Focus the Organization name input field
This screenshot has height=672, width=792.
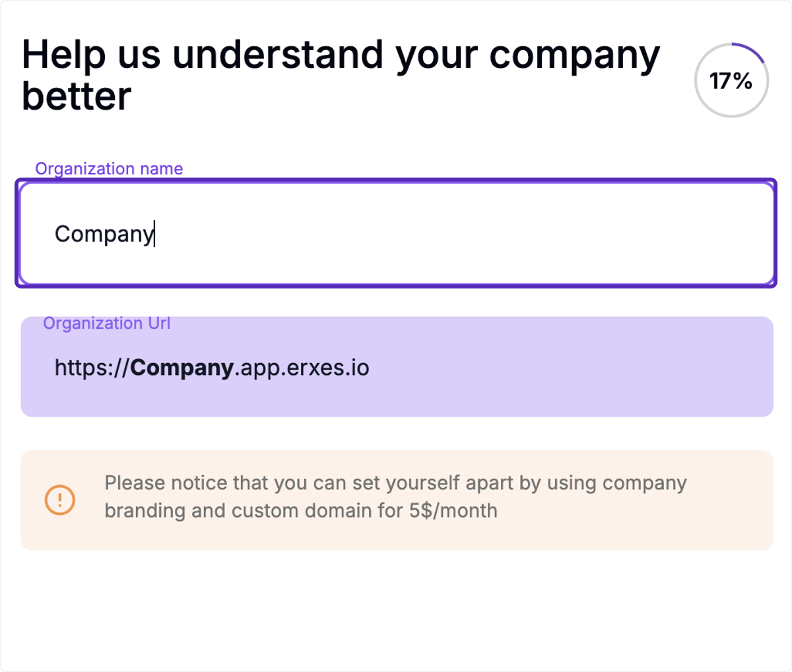[x=397, y=234]
